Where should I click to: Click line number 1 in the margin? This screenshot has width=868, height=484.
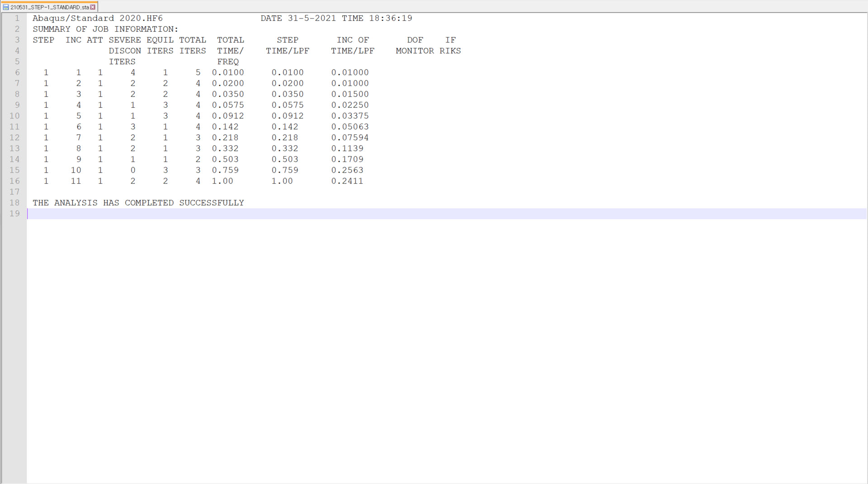point(18,18)
